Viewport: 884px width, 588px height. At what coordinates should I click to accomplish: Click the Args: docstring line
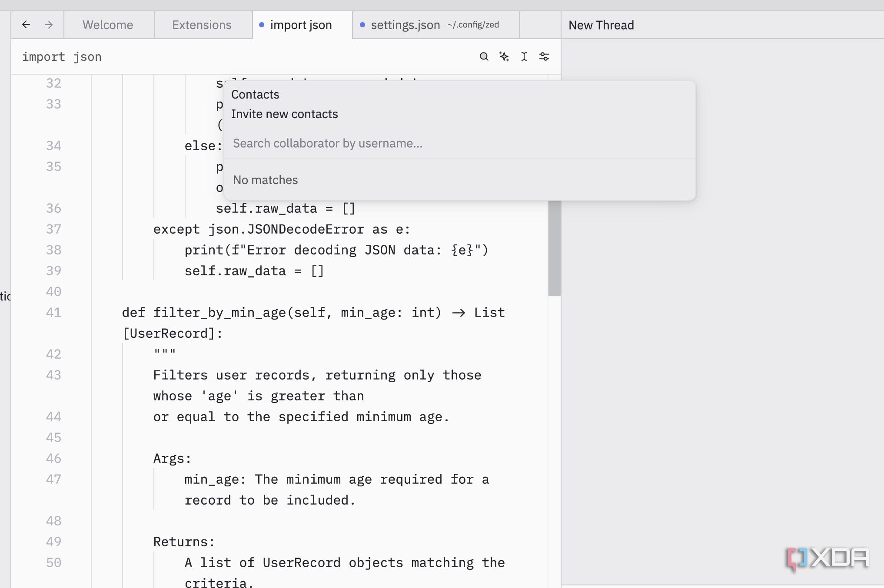point(172,459)
